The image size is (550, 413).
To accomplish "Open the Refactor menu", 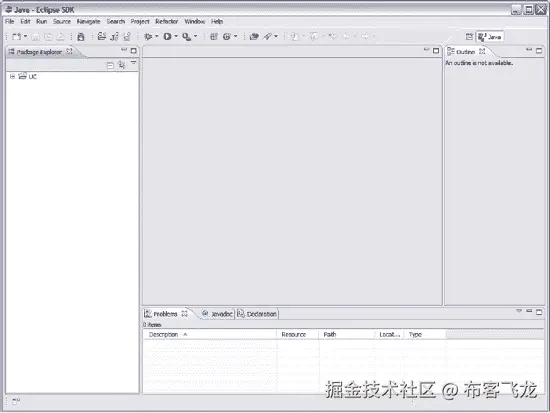I will tap(167, 21).
